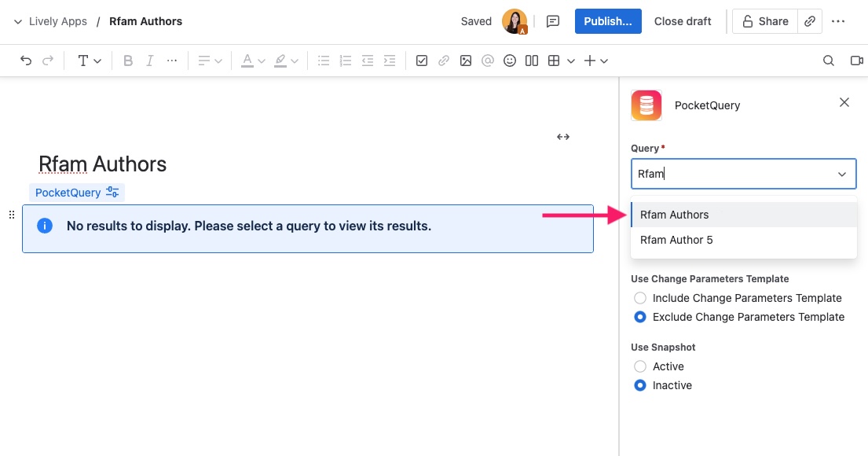The height and width of the screenshot is (456, 868).
Task: Insert a link
Action: point(443,61)
